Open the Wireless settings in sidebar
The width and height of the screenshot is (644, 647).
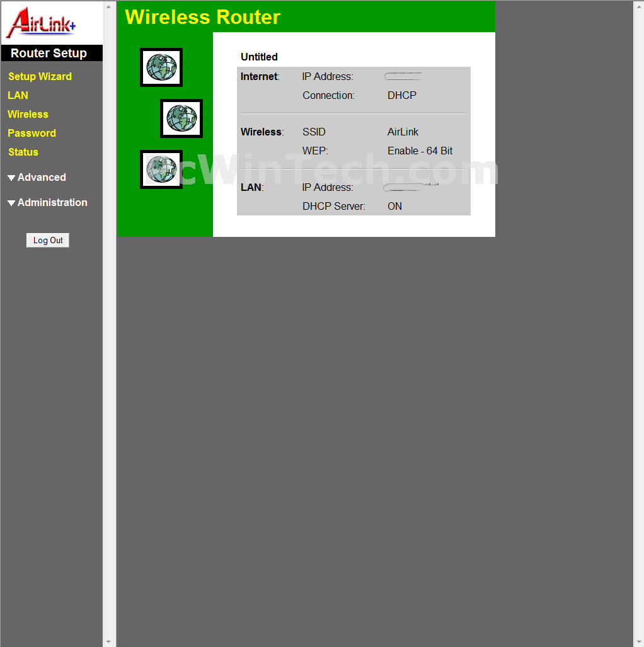click(x=28, y=115)
